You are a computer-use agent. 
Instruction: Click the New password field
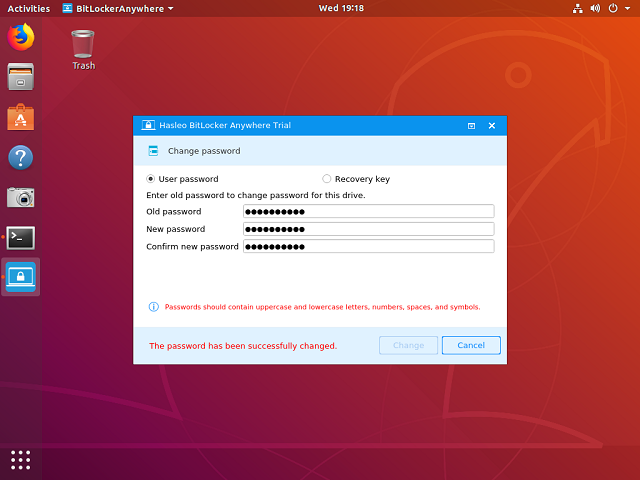pos(369,229)
